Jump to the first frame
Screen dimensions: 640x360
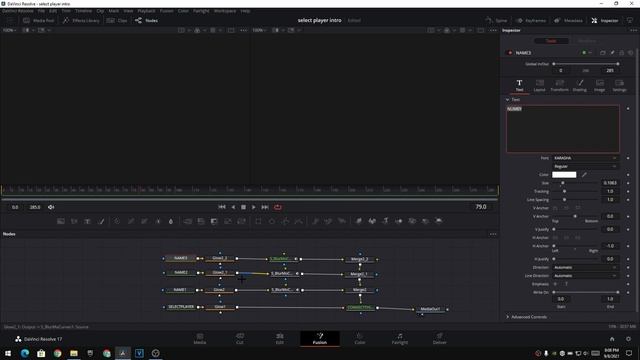(222, 207)
